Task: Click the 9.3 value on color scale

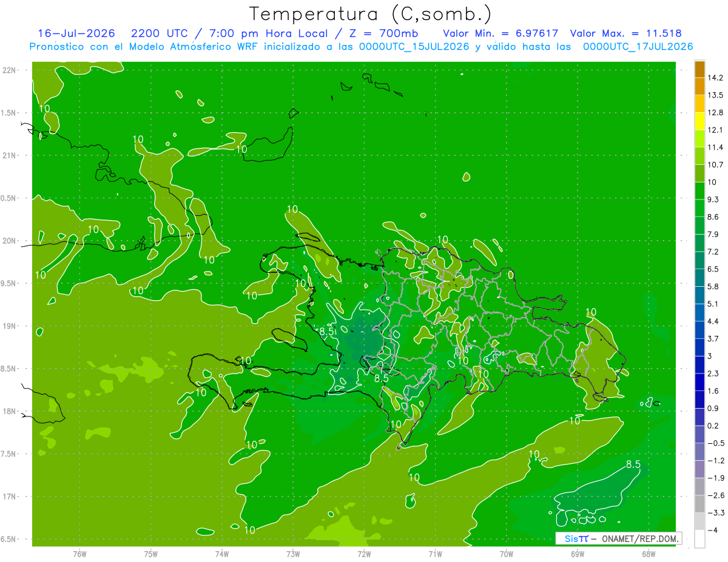Action: [x=713, y=199]
